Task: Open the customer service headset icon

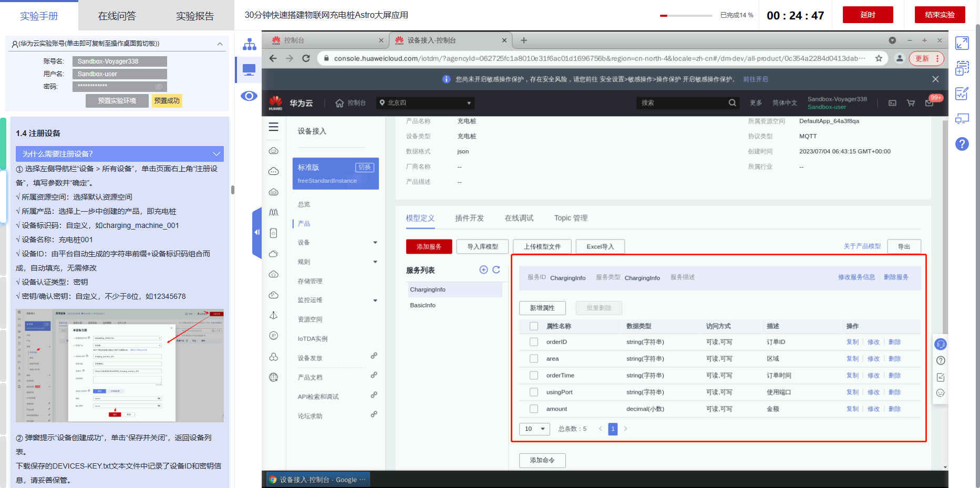Action: pos(941,344)
